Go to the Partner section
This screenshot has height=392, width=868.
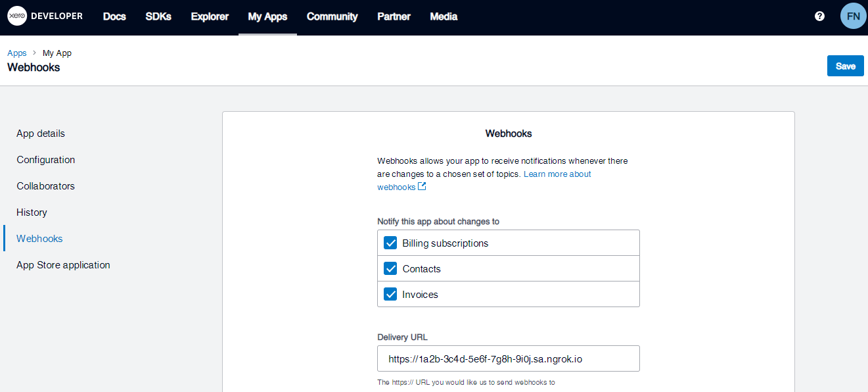pyautogui.click(x=394, y=16)
